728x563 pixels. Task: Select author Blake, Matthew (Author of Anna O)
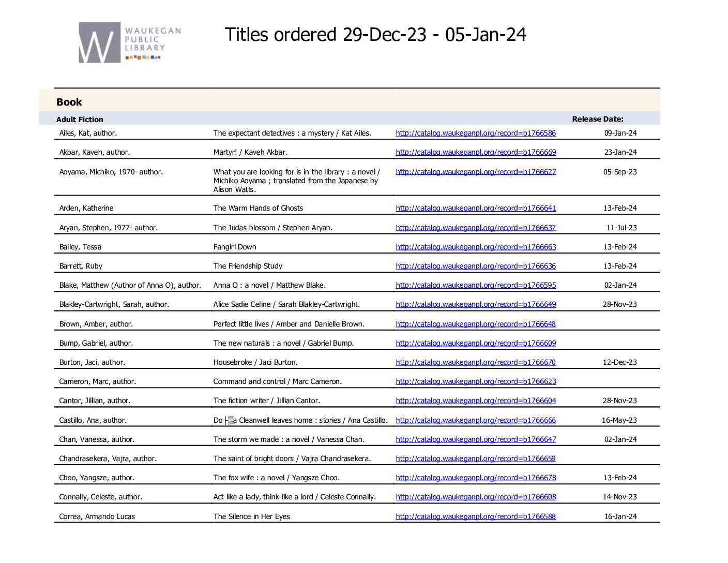click(130, 285)
